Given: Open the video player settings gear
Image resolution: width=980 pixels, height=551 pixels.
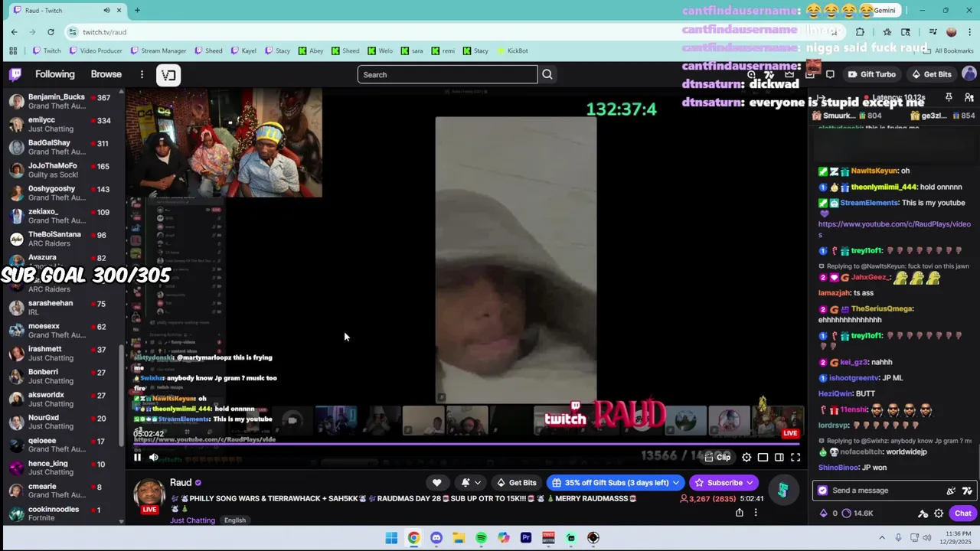Looking at the screenshot, I should [x=746, y=457].
